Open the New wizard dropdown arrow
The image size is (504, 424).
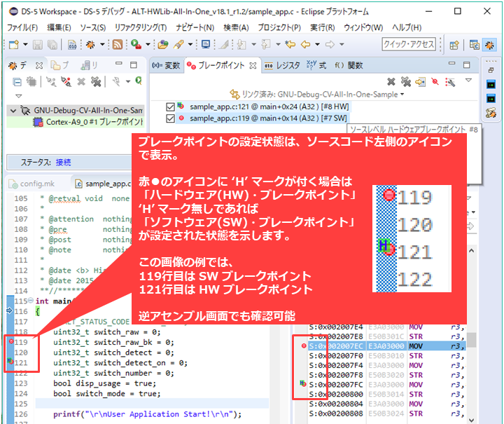coord(25,44)
